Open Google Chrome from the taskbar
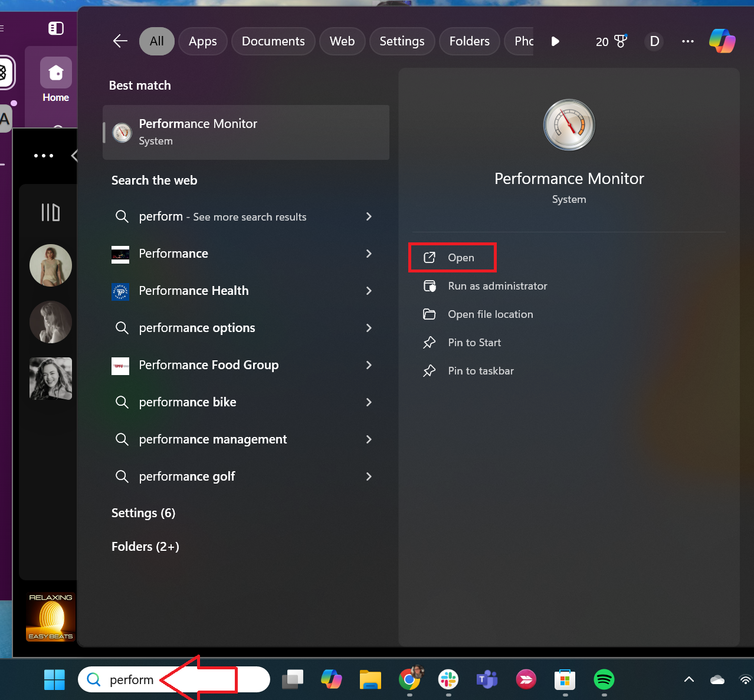Screen dimensions: 754x700 pyautogui.click(x=409, y=679)
